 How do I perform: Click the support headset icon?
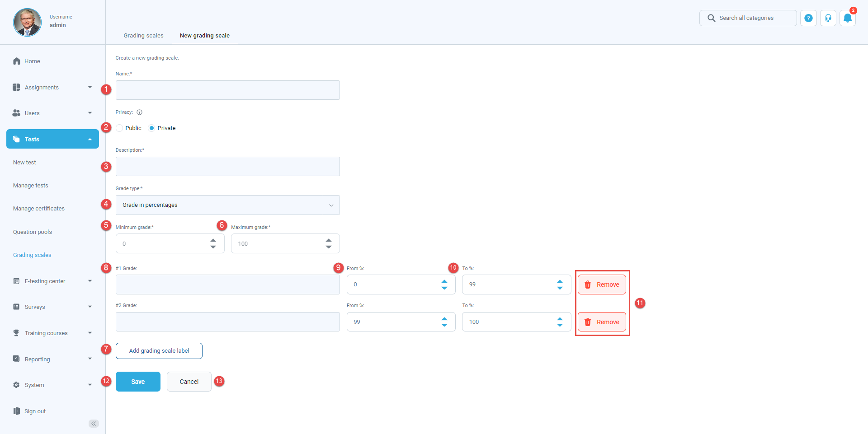click(x=828, y=18)
